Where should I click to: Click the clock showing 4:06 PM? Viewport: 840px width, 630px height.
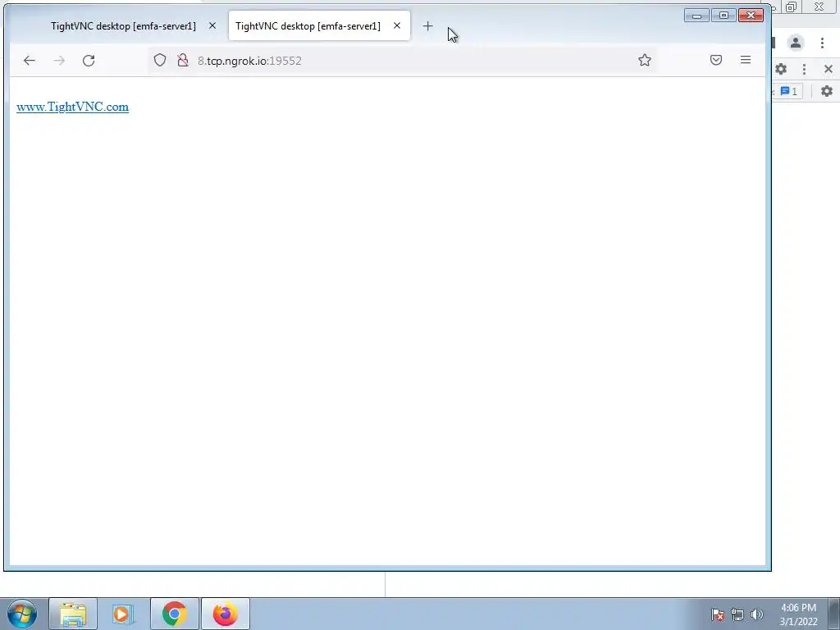pos(798,614)
